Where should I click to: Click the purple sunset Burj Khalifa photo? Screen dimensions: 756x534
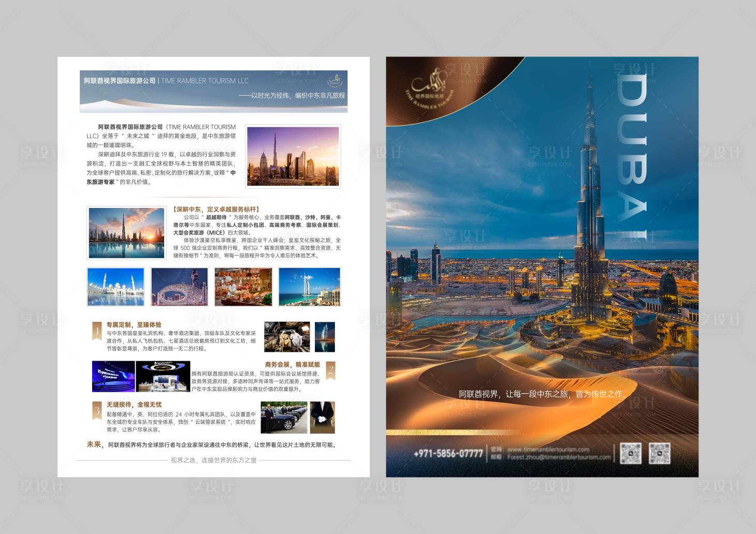(293, 156)
